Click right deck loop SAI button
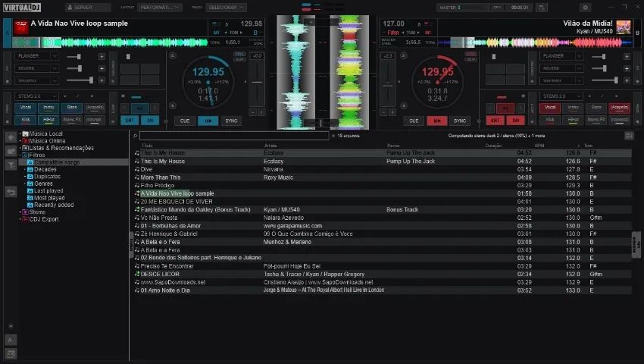 coord(515,120)
